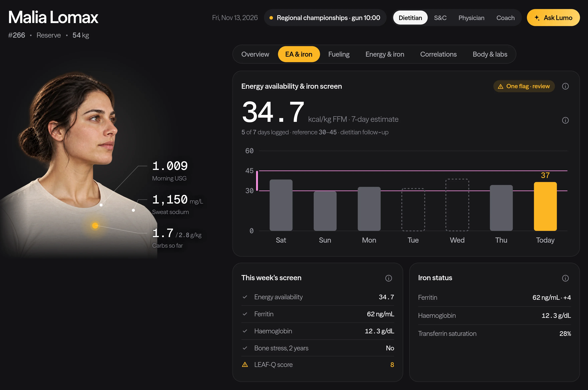Open the Overview tab

(x=255, y=54)
